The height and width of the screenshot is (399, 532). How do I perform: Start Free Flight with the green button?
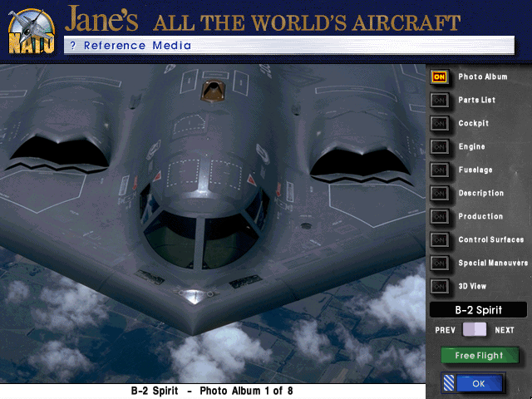click(x=479, y=356)
